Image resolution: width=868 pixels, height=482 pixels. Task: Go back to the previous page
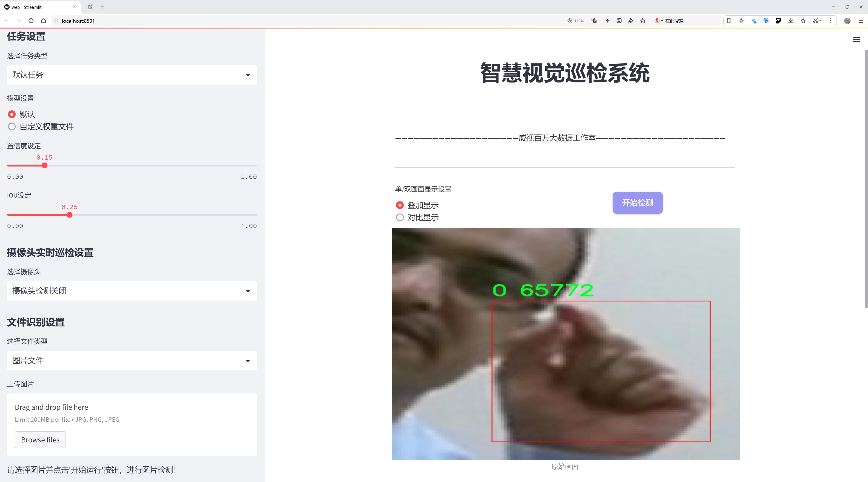tap(6, 21)
